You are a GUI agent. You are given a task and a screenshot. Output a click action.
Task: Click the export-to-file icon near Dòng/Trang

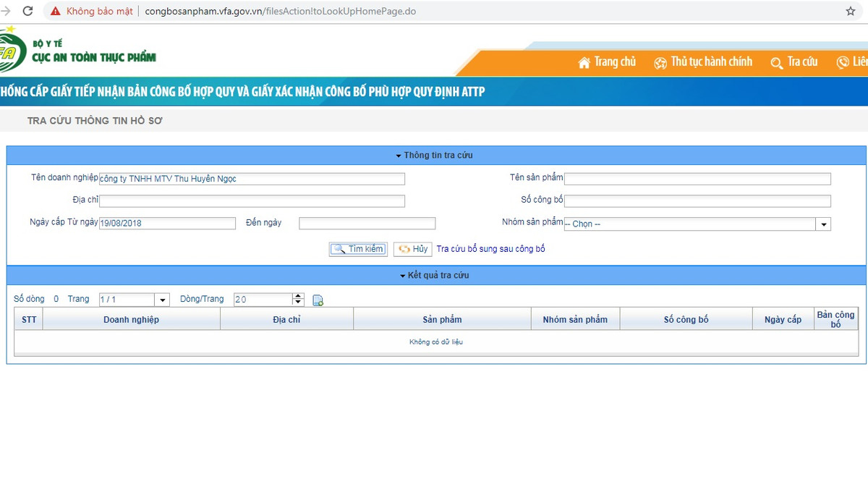point(317,299)
